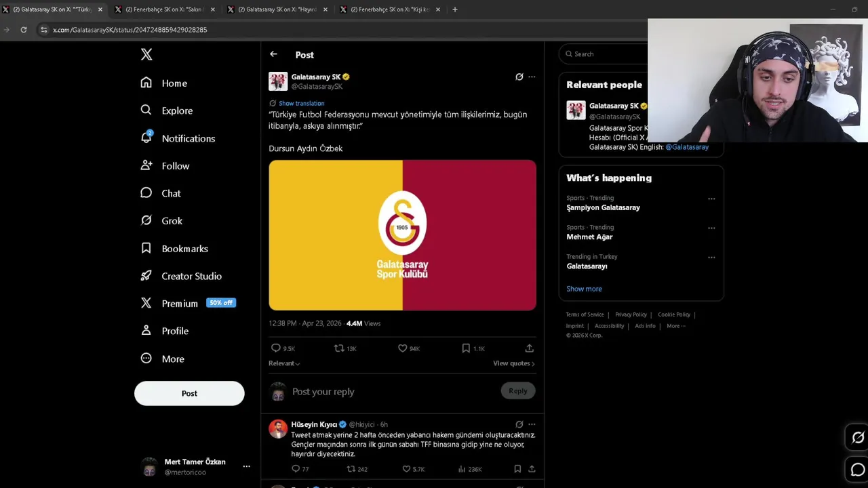Click the @Galatasaray English account link
868x488 pixels.
[x=687, y=147]
